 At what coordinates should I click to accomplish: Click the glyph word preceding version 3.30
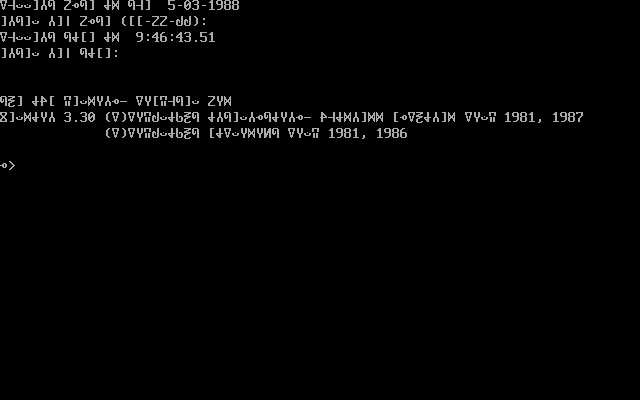[28, 117]
